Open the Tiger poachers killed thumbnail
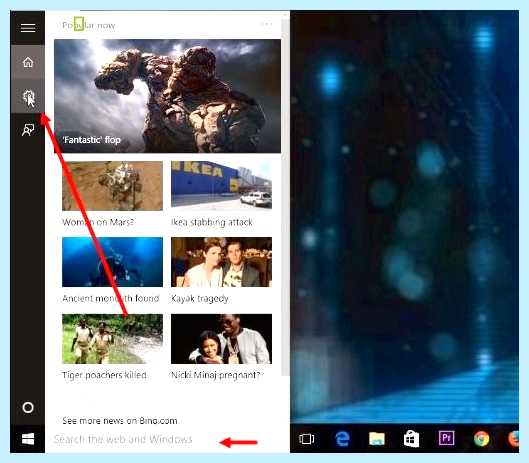Viewport: 529px width, 463px height. (112, 339)
